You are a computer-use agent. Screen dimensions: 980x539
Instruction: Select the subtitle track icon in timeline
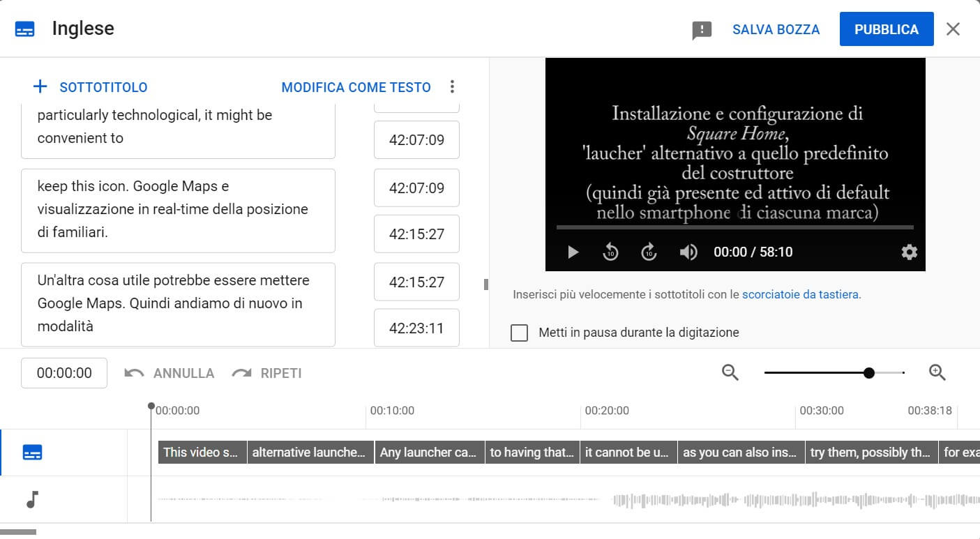(x=33, y=453)
